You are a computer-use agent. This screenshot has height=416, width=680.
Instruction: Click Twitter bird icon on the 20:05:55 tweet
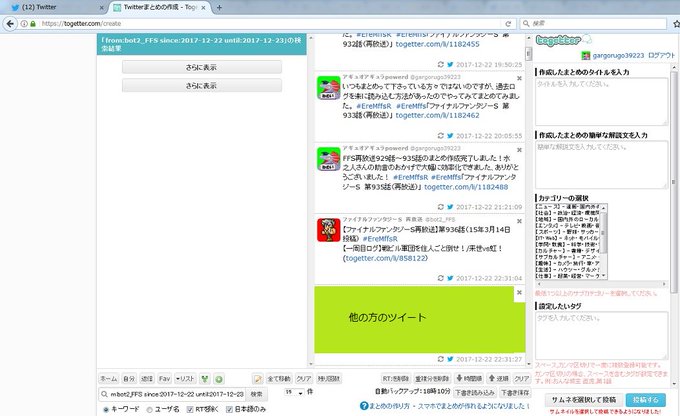pyautogui.click(x=450, y=136)
